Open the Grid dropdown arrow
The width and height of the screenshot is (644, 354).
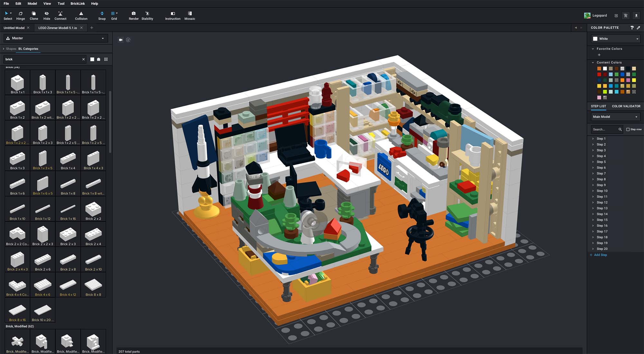coord(117,13)
